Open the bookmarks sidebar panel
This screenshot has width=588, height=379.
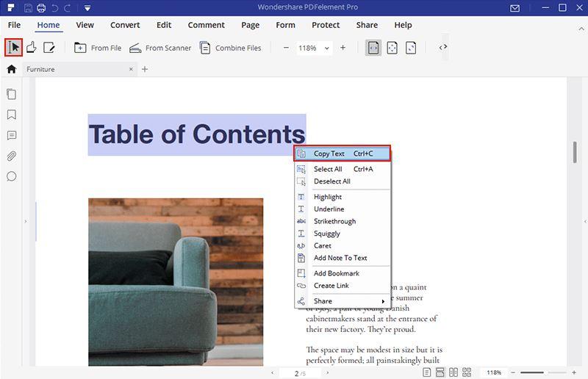click(x=12, y=115)
